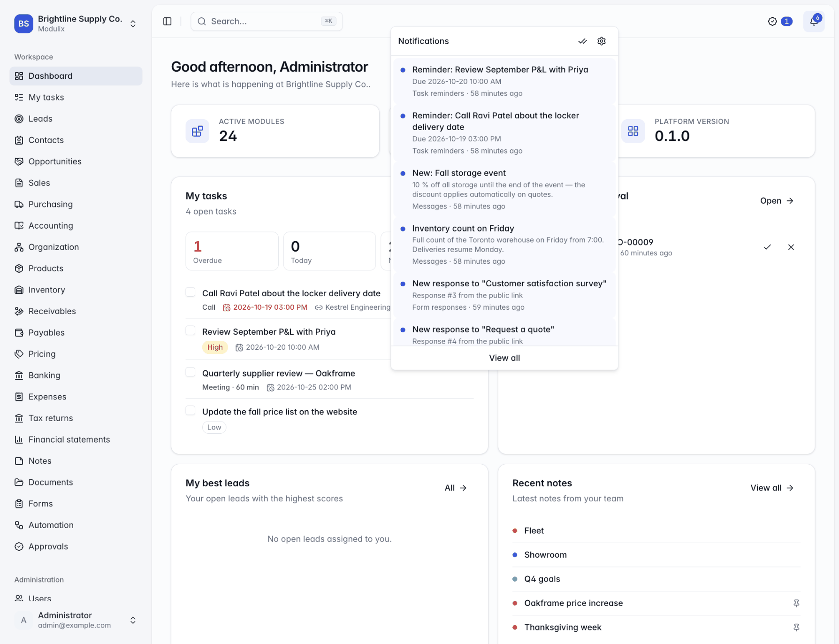This screenshot has width=839, height=644.
Task: Open Financial statements page
Action: [76, 439]
